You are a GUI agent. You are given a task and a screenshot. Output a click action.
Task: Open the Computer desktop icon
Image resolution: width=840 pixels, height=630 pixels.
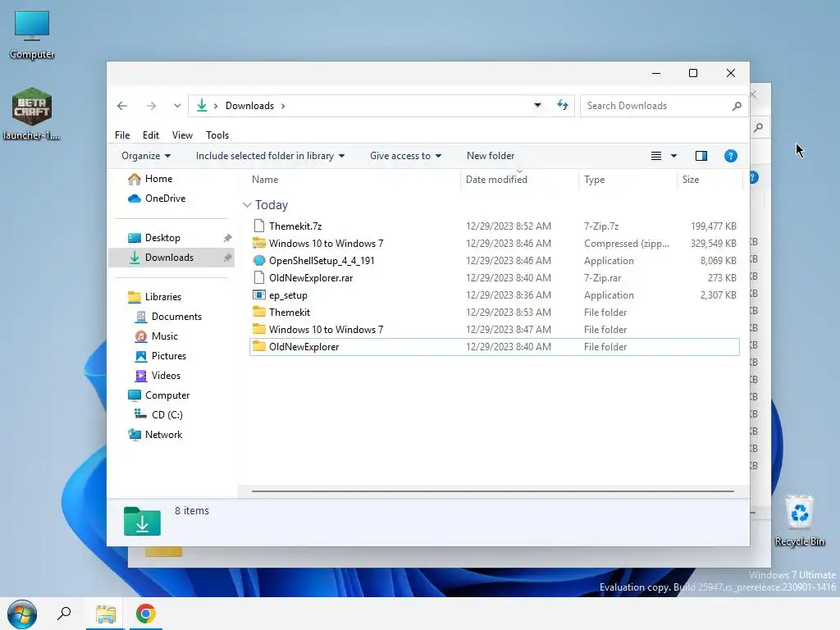coord(32,34)
